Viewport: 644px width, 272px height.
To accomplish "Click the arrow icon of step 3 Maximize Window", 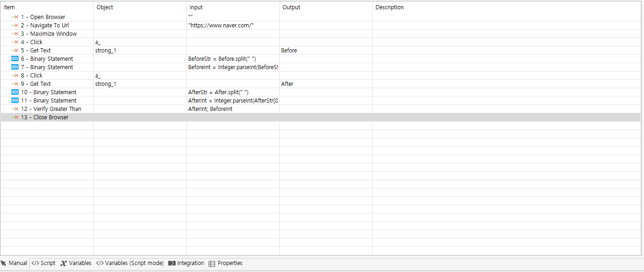I will (15, 34).
